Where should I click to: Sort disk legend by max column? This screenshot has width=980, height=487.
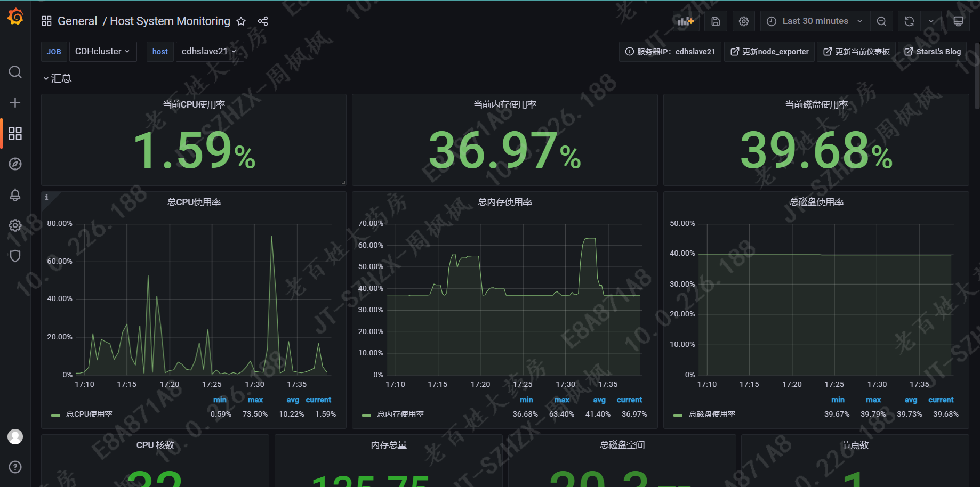coord(873,400)
